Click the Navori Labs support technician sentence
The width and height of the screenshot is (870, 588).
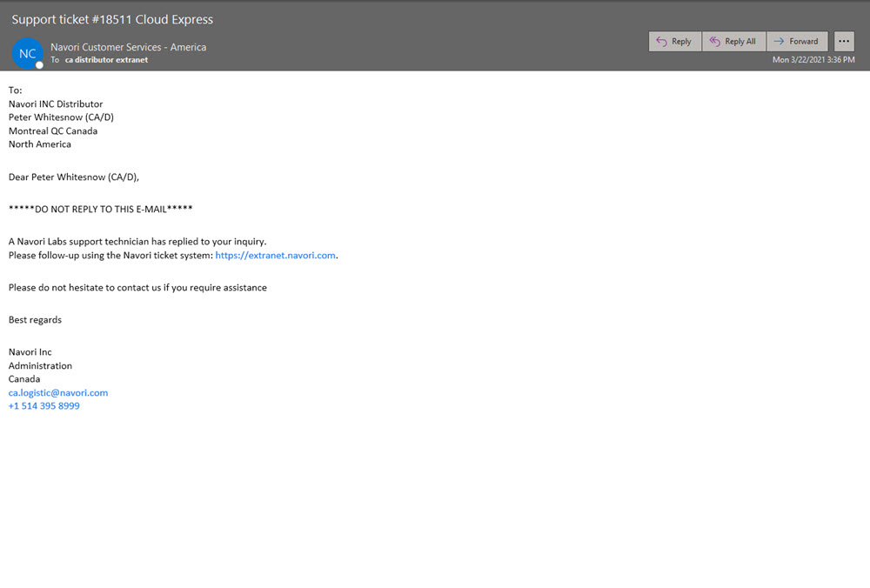(x=137, y=242)
